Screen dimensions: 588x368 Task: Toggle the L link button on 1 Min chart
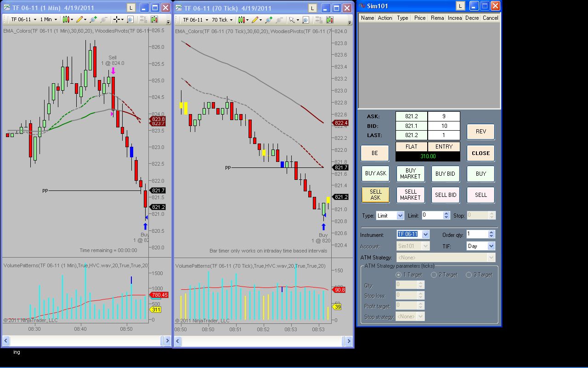pos(131,8)
